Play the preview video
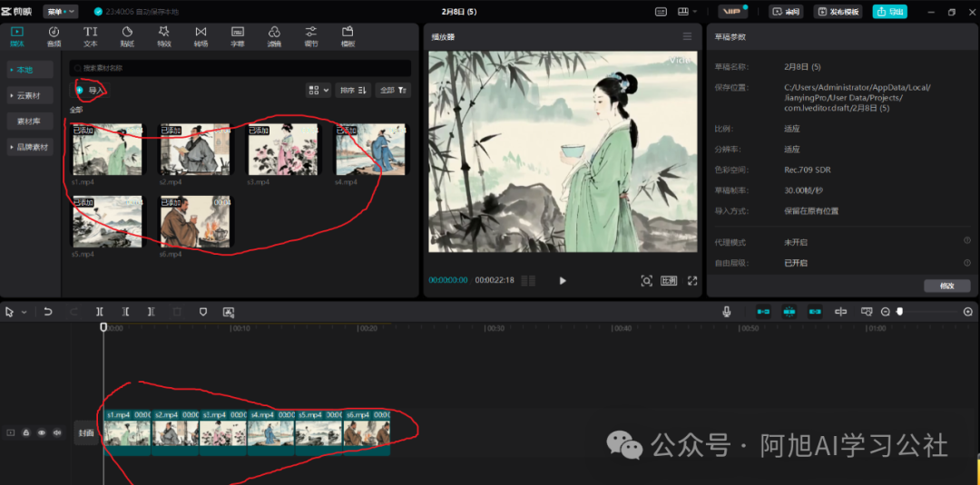The width and height of the screenshot is (980, 485). point(563,281)
